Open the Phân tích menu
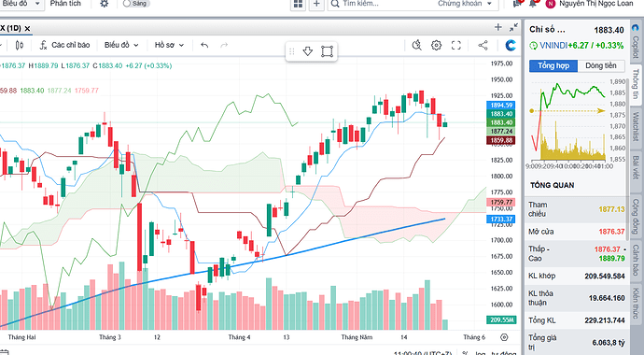This screenshot has width=644, height=355. [x=65, y=4]
